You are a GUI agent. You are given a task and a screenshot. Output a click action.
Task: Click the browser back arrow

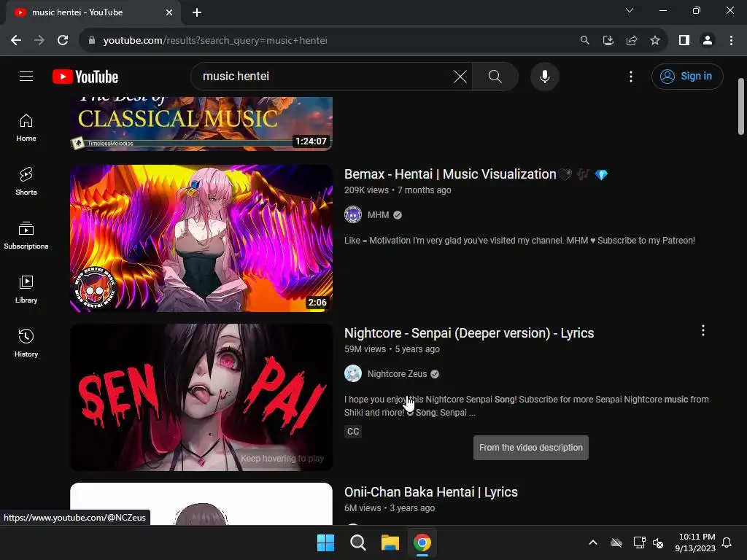point(16,41)
